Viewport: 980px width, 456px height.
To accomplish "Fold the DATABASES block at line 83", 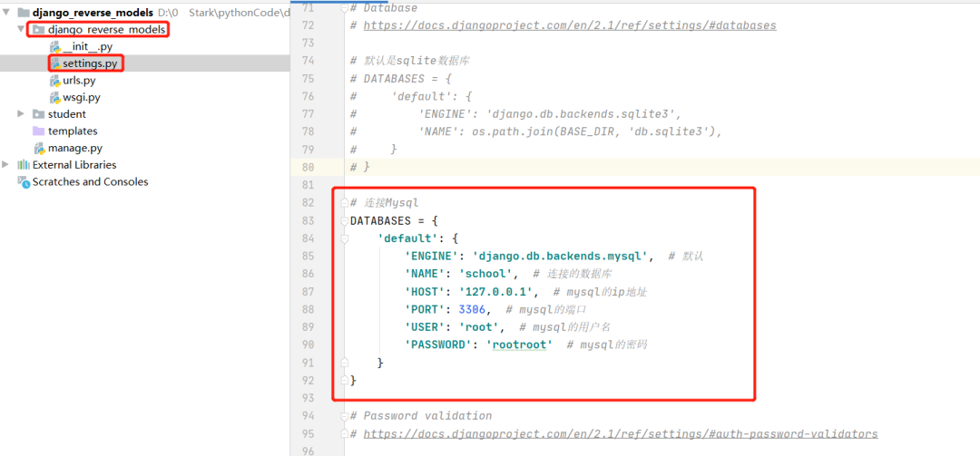I will tap(345, 221).
